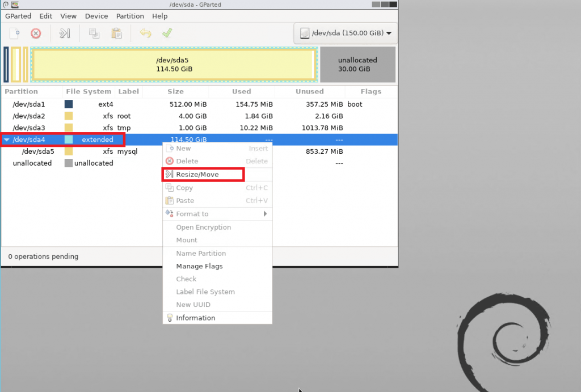Click the Delete partition toolbar icon
This screenshot has width=581, height=392.
(36, 33)
